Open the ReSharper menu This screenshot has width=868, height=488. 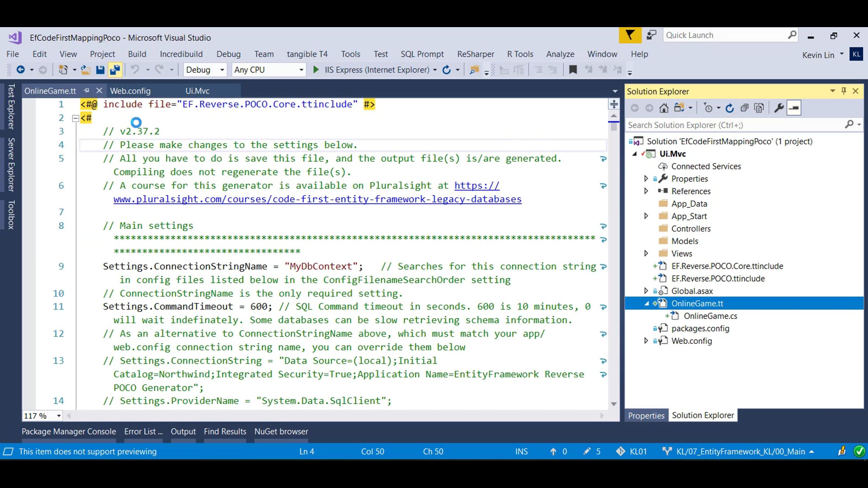pos(475,54)
